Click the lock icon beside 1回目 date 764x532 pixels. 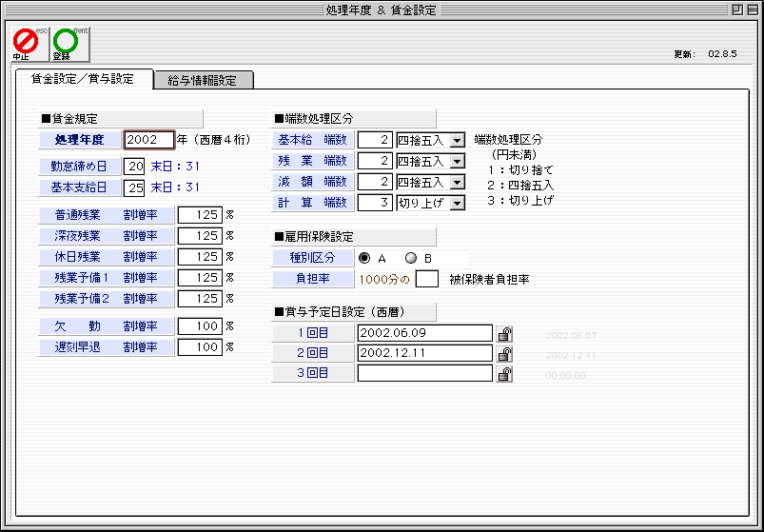[505, 333]
